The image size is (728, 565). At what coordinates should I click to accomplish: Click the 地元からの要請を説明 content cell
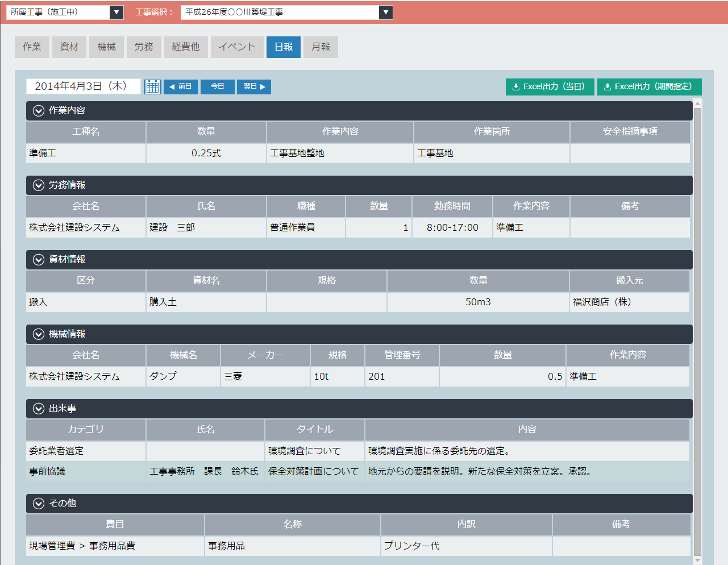point(527,472)
